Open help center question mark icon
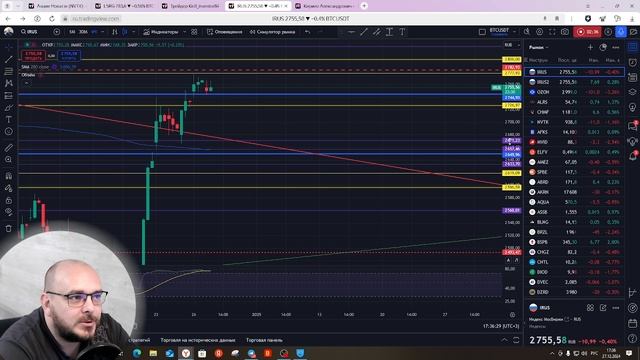 (x=632, y=338)
